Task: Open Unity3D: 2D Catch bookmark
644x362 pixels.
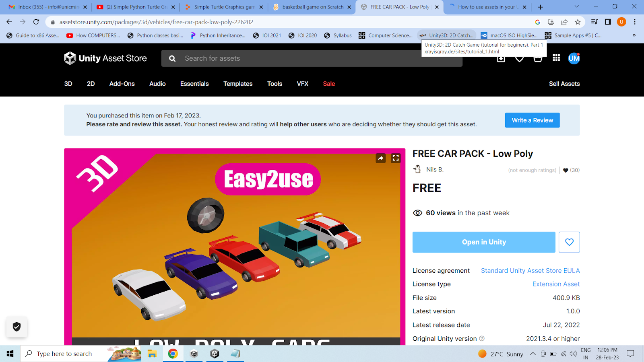Action: point(447,35)
